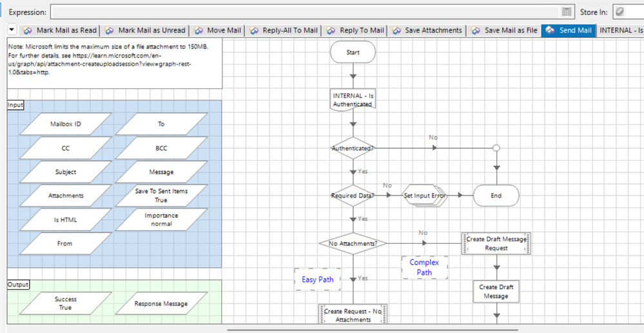Click the Mailbox ID input data item
Image resolution: width=644 pixels, height=333 pixels.
(66, 124)
